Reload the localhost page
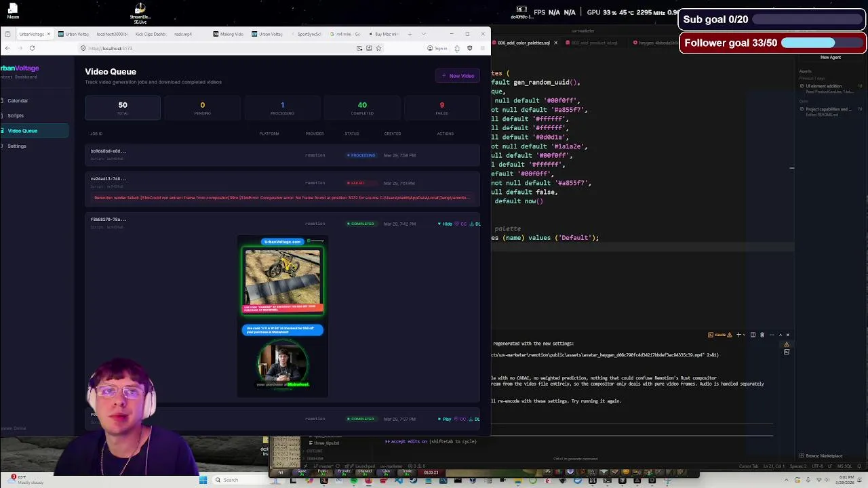This screenshot has width=868, height=488. tap(32, 48)
